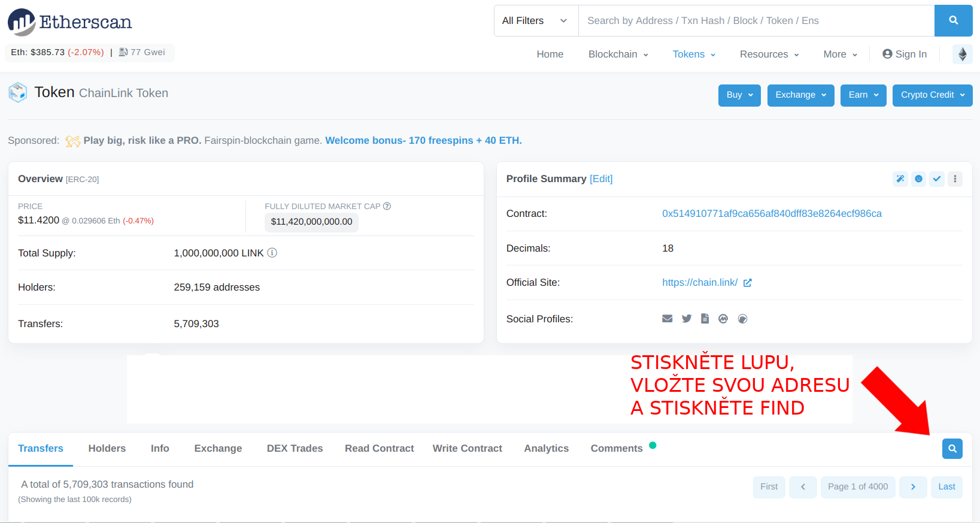Click the 259,159 addresses holders value
The height and width of the screenshot is (523, 980).
tap(217, 288)
